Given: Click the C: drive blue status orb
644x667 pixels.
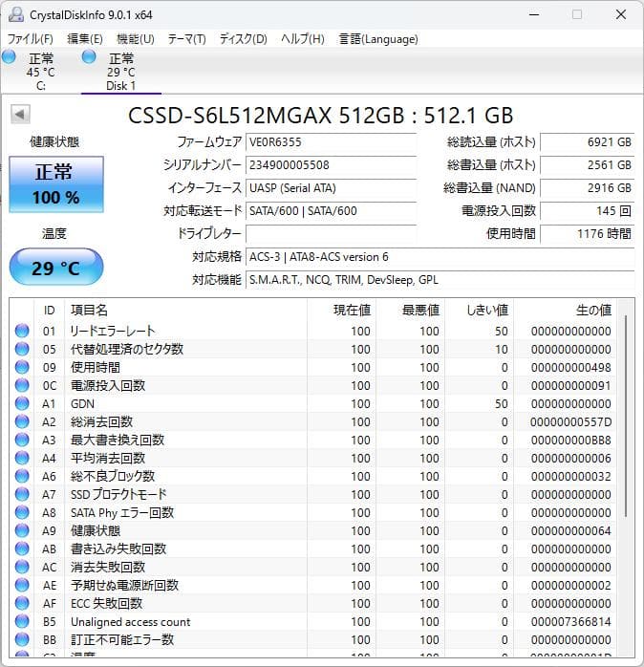Looking at the screenshot, I should point(9,57).
